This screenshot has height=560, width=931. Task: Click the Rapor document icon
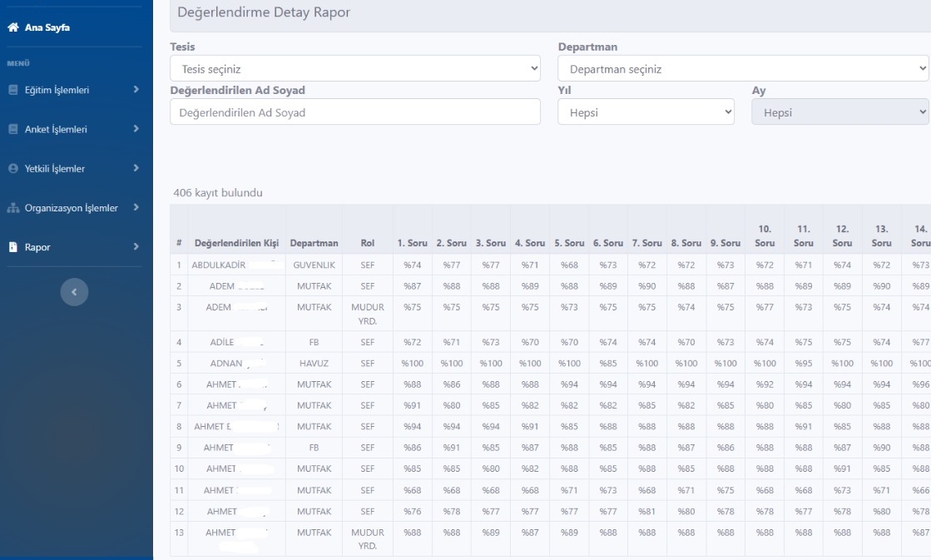pyautogui.click(x=13, y=247)
